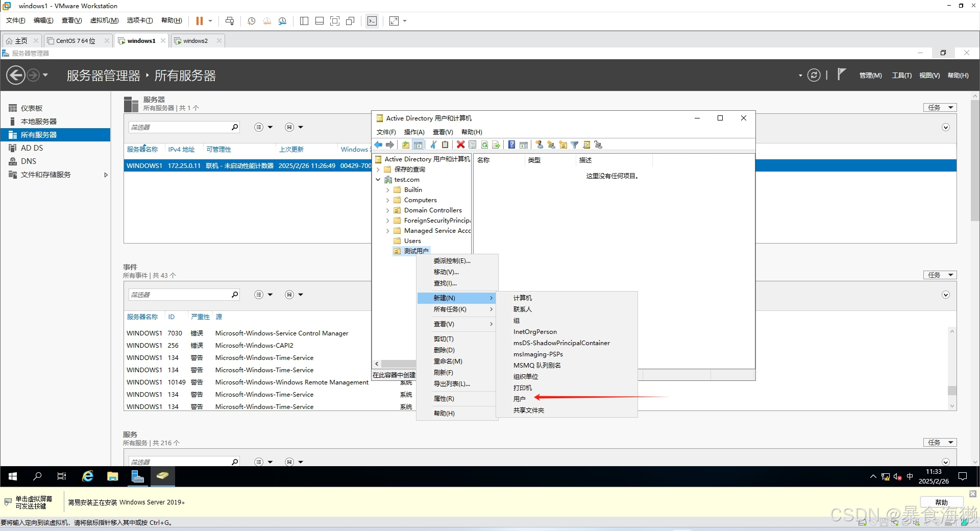Viewport: 980px width, 531px height.
Task: Click the AD tree horizontal scrollbar
Action: pyautogui.click(x=398, y=364)
